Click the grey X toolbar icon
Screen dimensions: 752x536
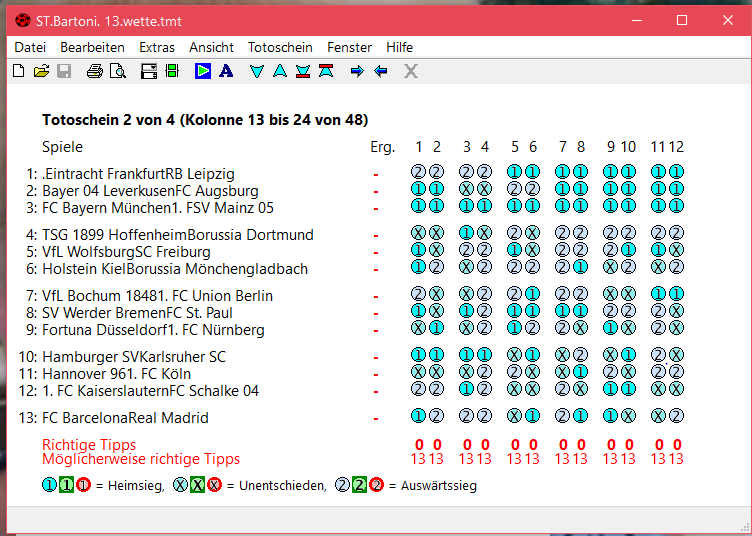[411, 71]
